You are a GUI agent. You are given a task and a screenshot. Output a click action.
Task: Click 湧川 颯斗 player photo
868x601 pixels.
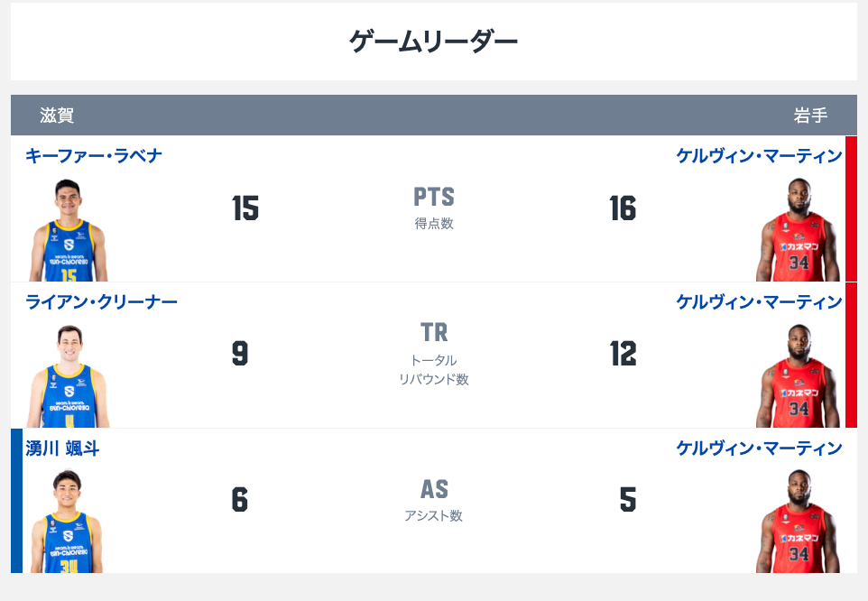point(67,522)
